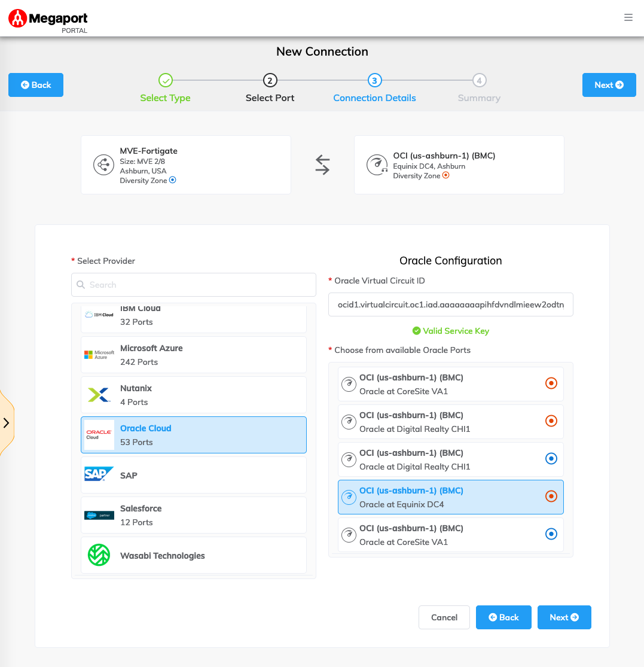Click the Cancel button
This screenshot has height=667, width=644.
coord(444,617)
